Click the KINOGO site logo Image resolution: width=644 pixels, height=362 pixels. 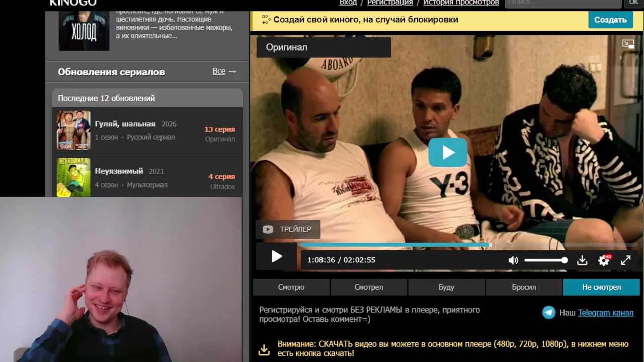tap(73, 3)
